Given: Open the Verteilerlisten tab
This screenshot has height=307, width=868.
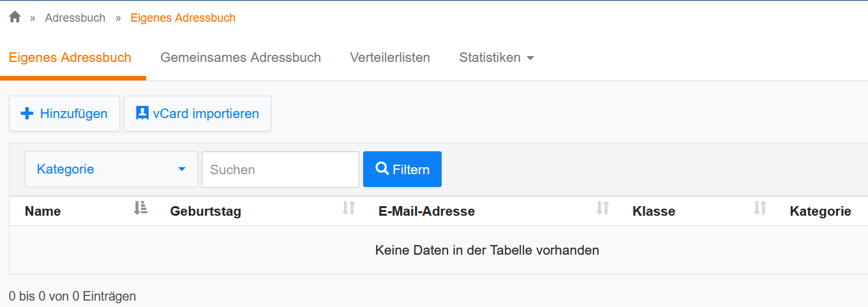Looking at the screenshot, I should pyautogui.click(x=390, y=57).
